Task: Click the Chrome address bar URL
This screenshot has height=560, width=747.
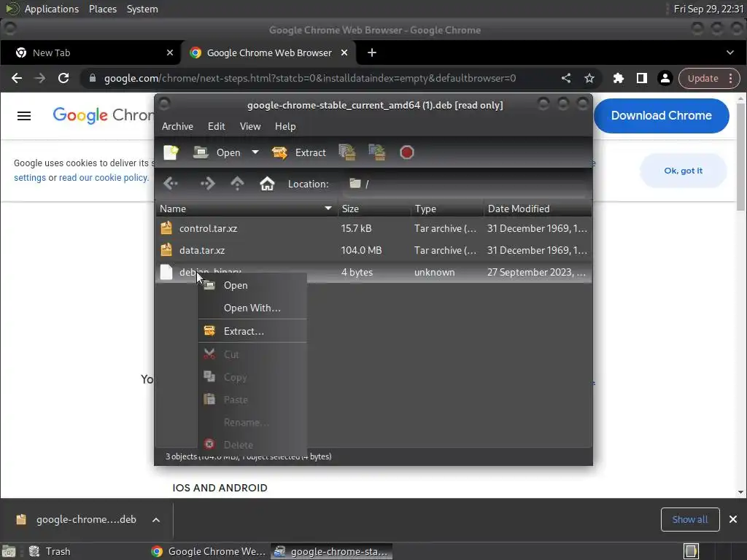Action: (x=309, y=78)
